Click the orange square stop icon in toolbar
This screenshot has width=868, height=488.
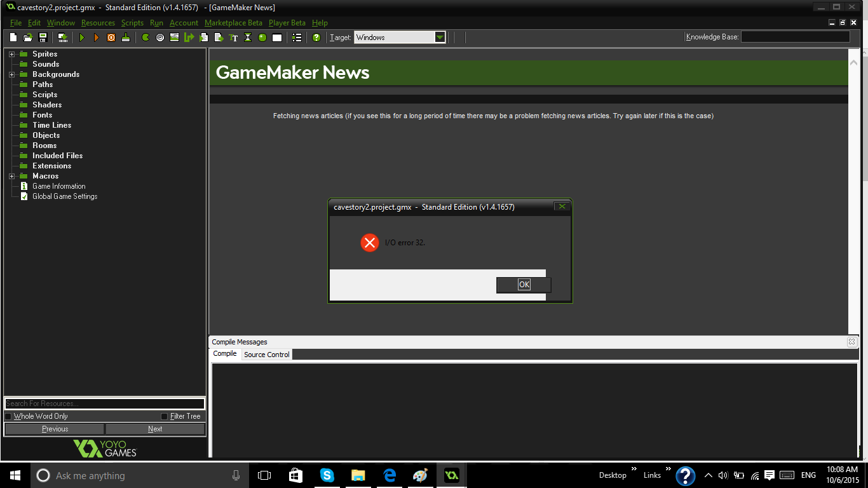click(x=111, y=37)
